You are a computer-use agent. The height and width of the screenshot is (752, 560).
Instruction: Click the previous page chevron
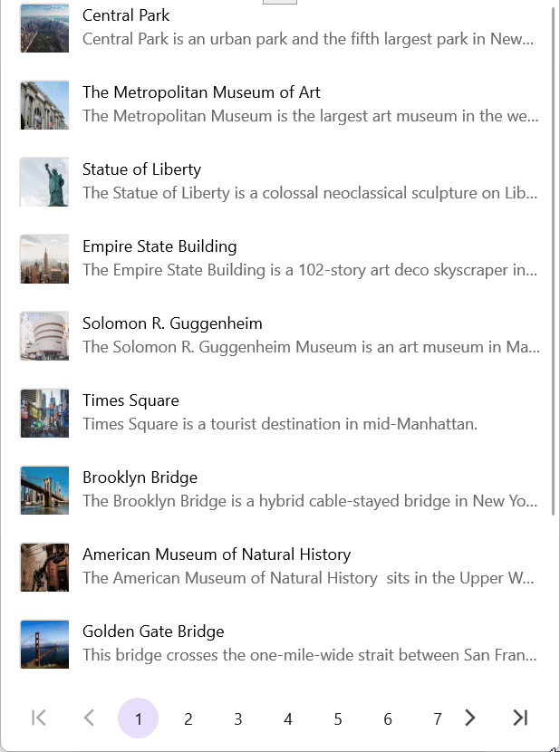[89, 718]
